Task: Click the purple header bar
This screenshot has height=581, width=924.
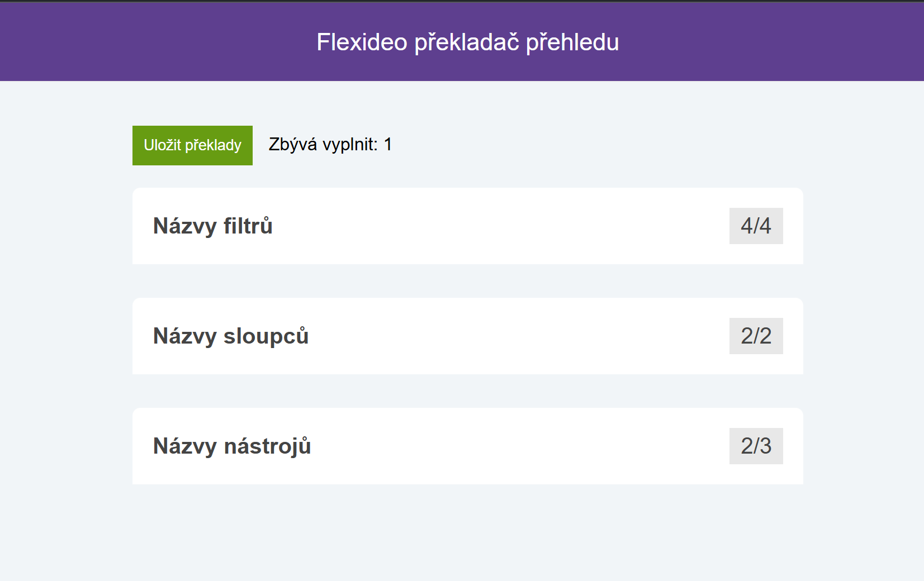Action: tap(168, 42)
